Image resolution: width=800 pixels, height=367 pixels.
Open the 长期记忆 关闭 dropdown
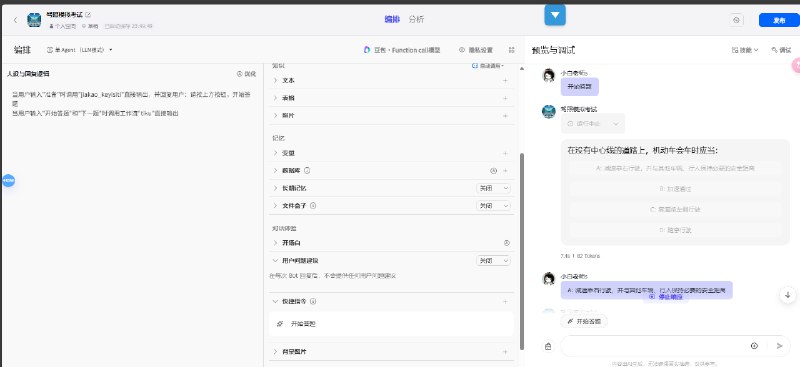[x=493, y=188]
